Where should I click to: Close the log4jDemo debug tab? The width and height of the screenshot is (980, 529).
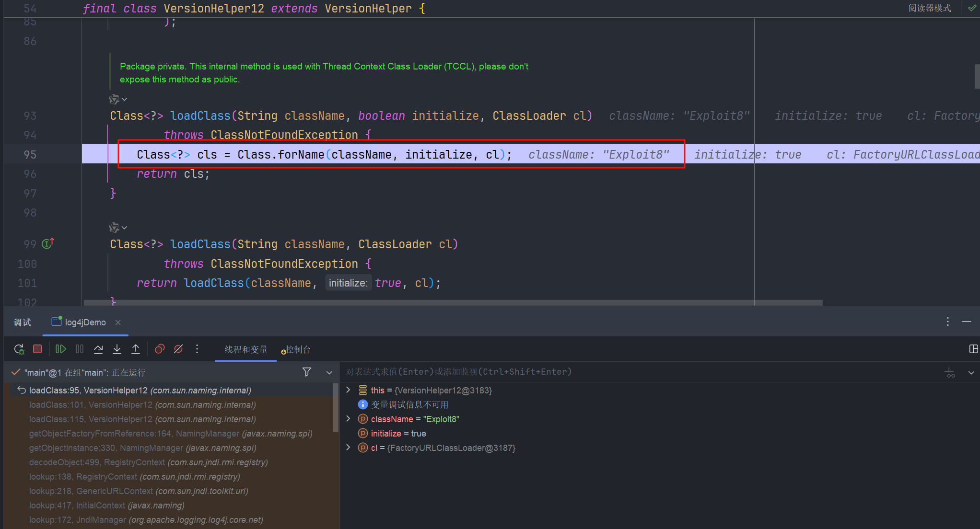click(x=118, y=322)
